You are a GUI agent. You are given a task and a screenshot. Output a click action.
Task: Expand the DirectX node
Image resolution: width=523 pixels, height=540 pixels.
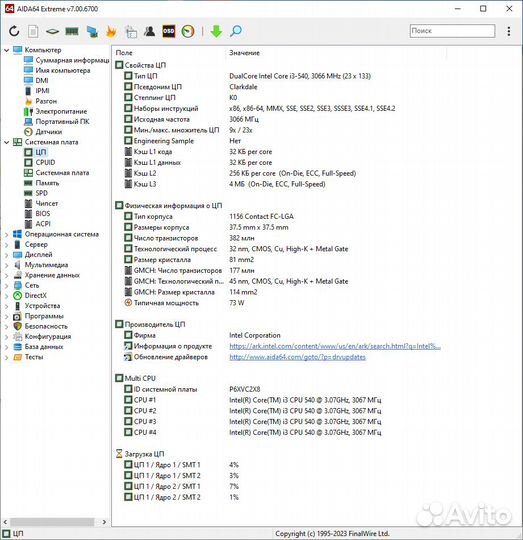point(7,296)
